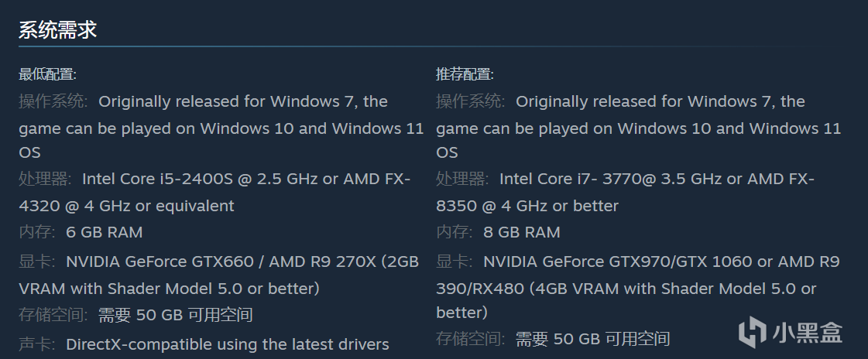Click 操作系统 label under minimum requirements
The width and height of the screenshot is (868, 359).
click(x=53, y=101)
